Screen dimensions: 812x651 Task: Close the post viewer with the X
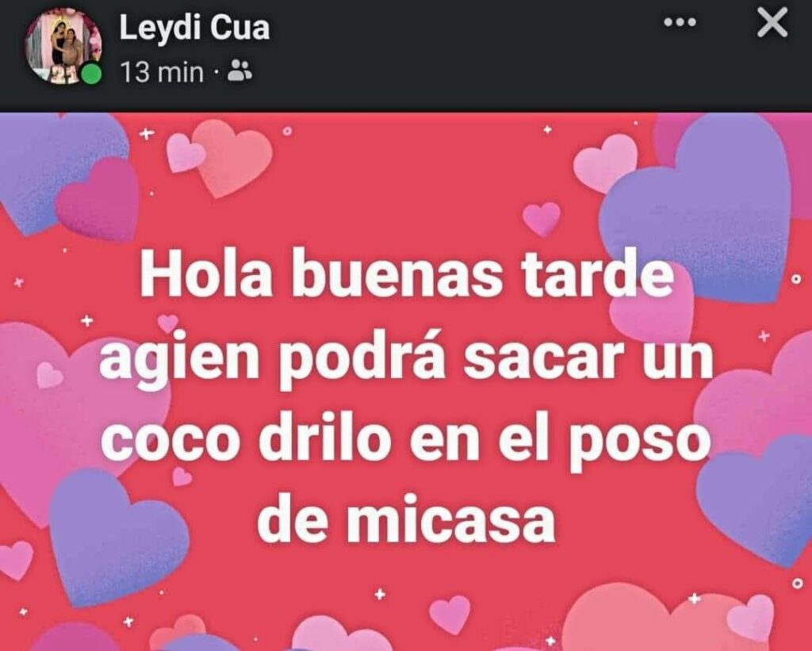click(772, 24)
